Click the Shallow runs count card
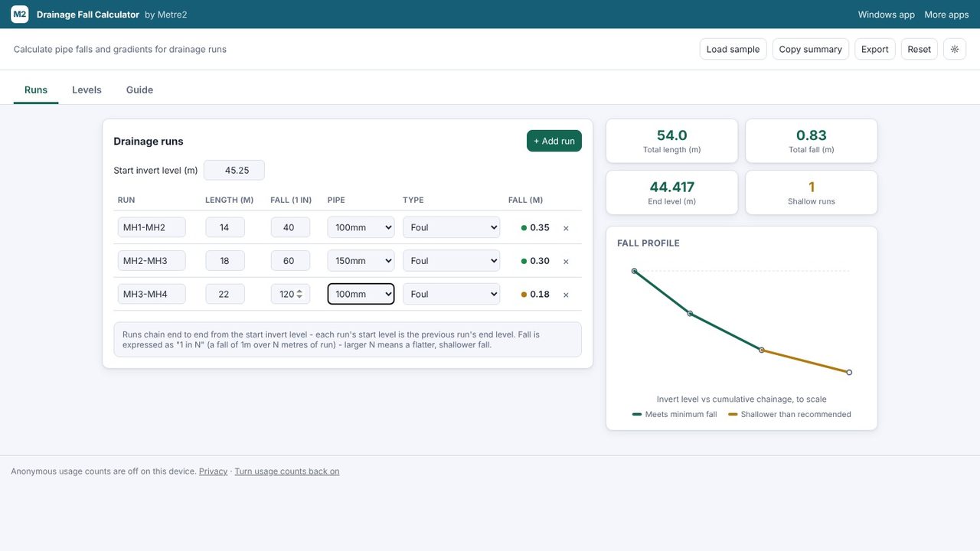 (x=812, y=192)
